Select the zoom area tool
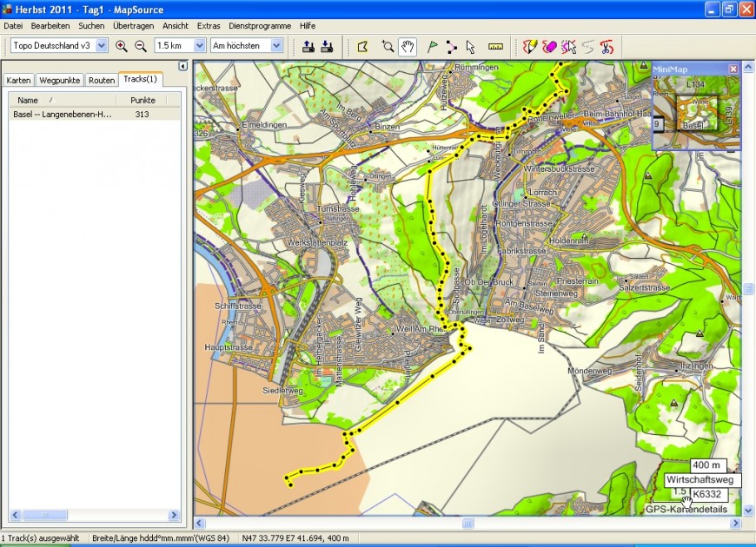Viewport: 756px width, 547px height. pos(388,46)
